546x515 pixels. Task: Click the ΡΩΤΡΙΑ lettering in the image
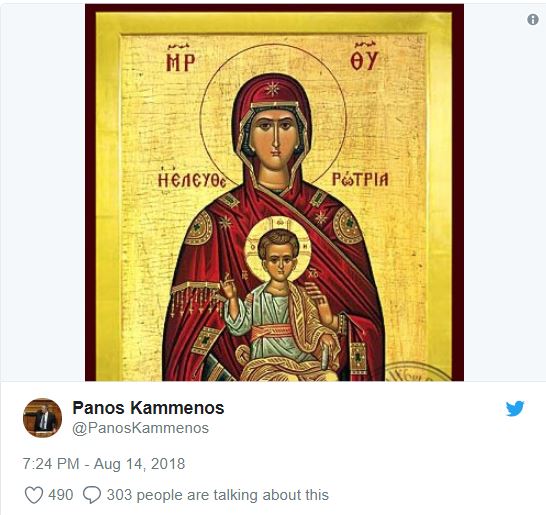click(x=360, y=179)
